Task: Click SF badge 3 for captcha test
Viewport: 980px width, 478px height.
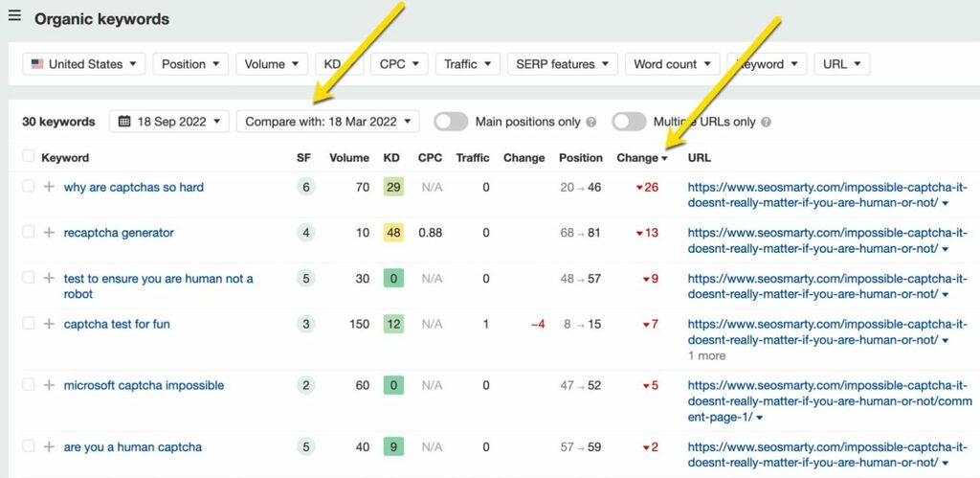Action: click(x=306, y=325)
